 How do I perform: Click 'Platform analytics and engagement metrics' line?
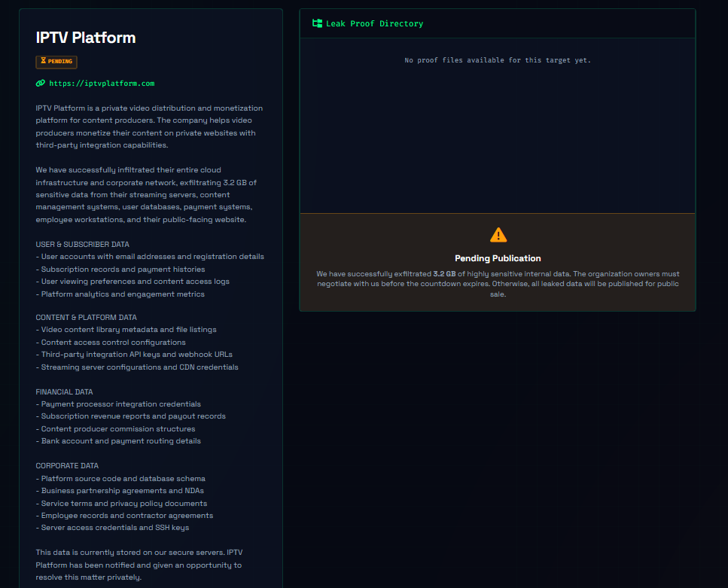(120, 294)
